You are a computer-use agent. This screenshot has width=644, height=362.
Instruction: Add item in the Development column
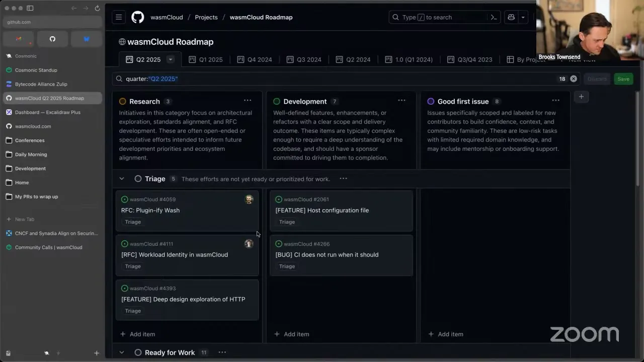[291, 334]
